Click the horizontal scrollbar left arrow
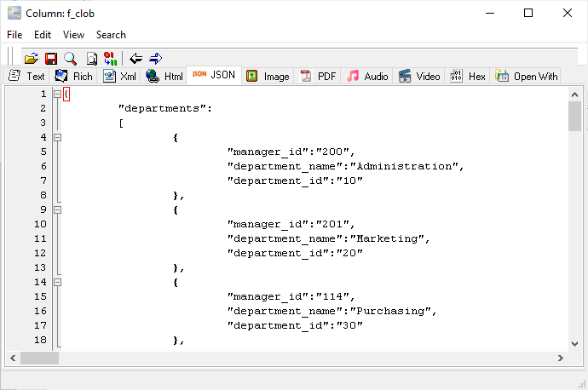The width and height of the screenshot is (588, 390). point(13,358)
